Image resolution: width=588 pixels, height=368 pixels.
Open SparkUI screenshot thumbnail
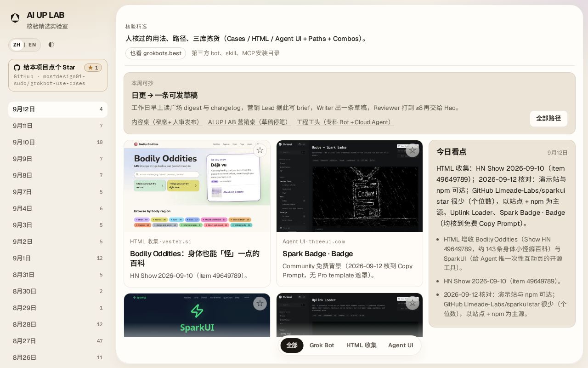(x=197, y=315)
